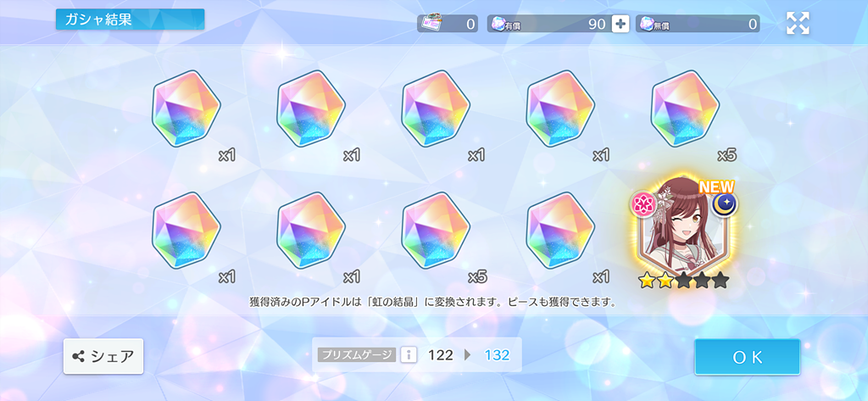
Task: Click the fullscreen expand arrows icon
Action: coord(798,23)
